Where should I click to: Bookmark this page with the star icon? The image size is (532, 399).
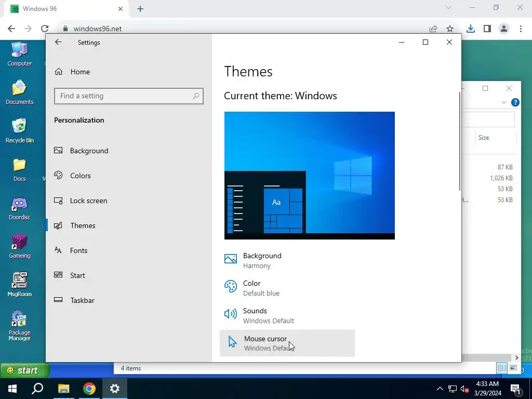pos(450,29)
